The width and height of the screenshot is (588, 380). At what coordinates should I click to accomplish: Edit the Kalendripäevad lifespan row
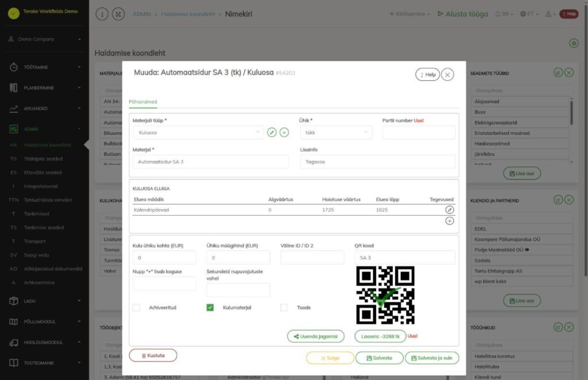(x=450, y=210)
